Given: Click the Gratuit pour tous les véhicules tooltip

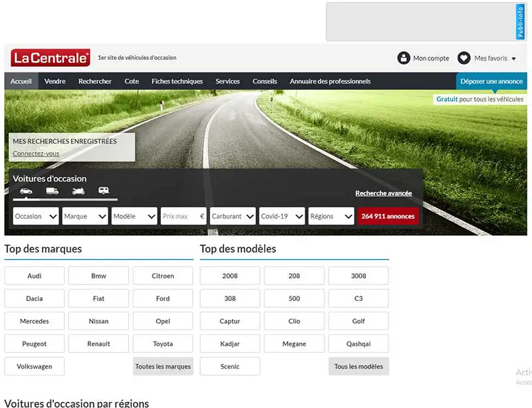Looking at the screenshot, I should coord(479,100).
